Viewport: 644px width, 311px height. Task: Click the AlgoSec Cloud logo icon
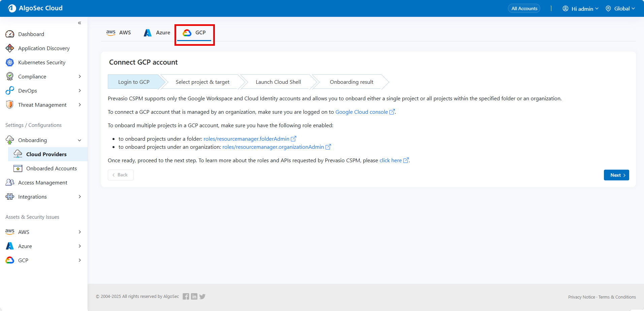tap(12, 8)
